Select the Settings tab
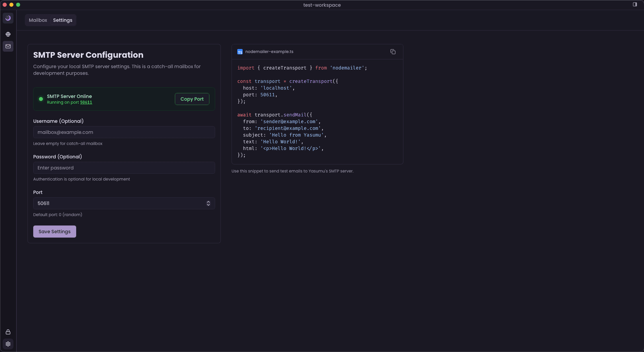 [x=63, y=20]
